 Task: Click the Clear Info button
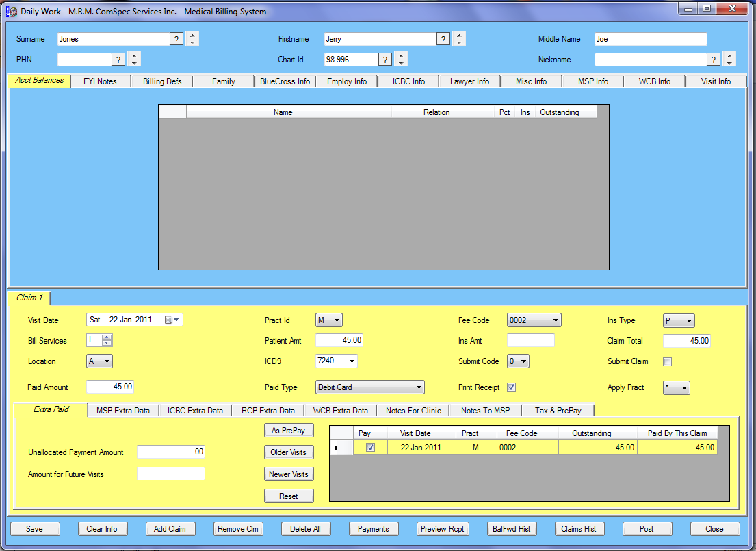tap(102, 529)
